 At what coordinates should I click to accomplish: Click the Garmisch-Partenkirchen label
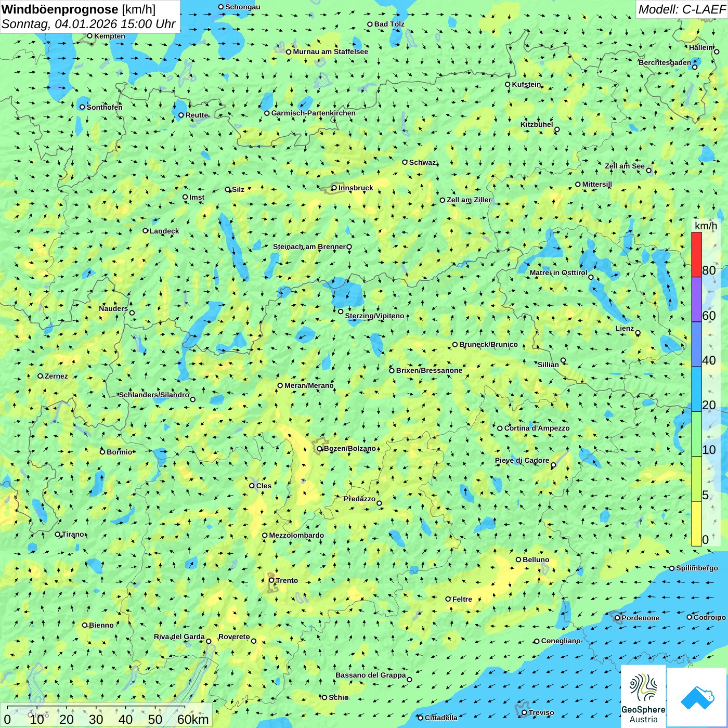click(x=314, y=113)
